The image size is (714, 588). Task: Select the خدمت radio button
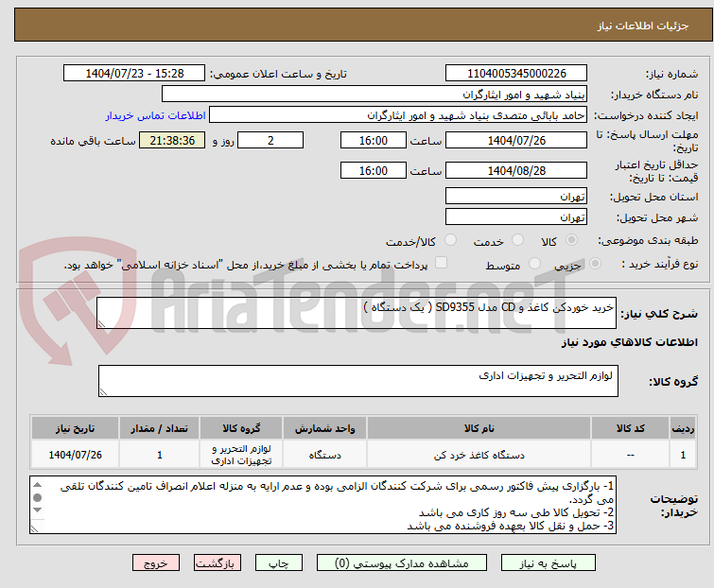coord(517,240)
